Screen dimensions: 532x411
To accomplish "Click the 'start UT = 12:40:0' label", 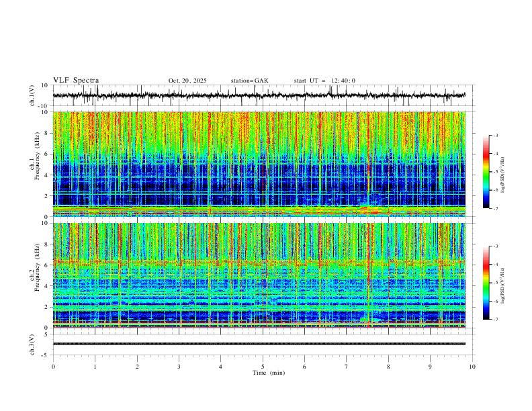I will point(324,81).
